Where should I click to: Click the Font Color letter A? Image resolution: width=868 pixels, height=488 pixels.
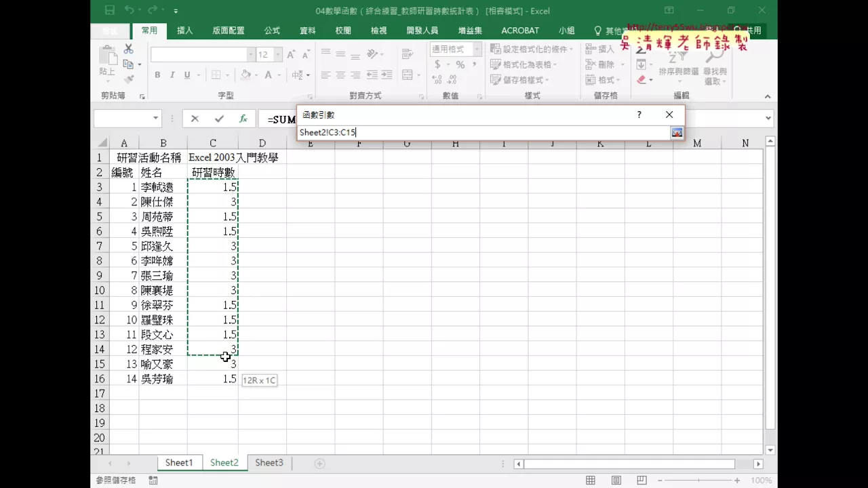coord(269,75)
